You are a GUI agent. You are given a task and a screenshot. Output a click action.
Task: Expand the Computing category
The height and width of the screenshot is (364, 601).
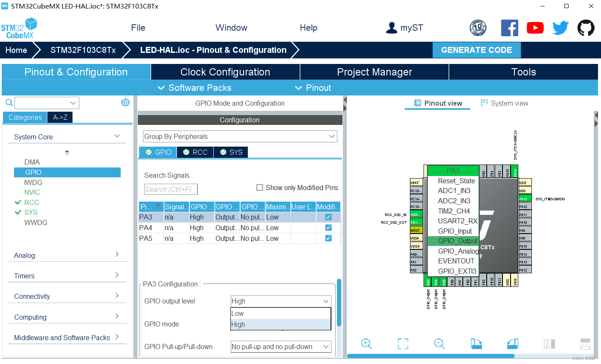(117, 316)
